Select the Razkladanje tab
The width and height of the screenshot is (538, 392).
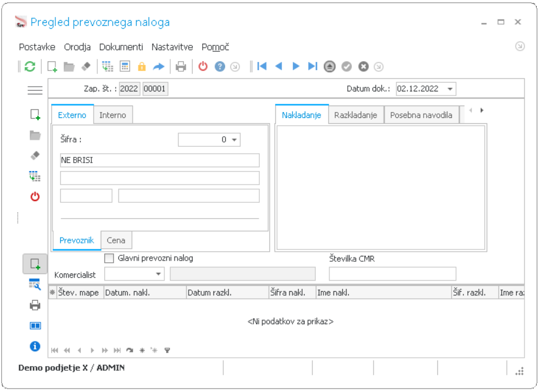click(356, 115)
